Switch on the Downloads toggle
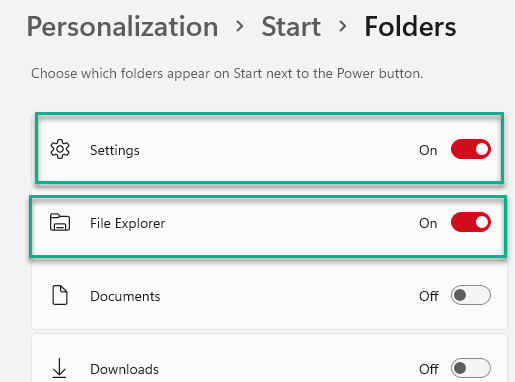This screenshot has height=382, width=515. (x=471, y=368)
